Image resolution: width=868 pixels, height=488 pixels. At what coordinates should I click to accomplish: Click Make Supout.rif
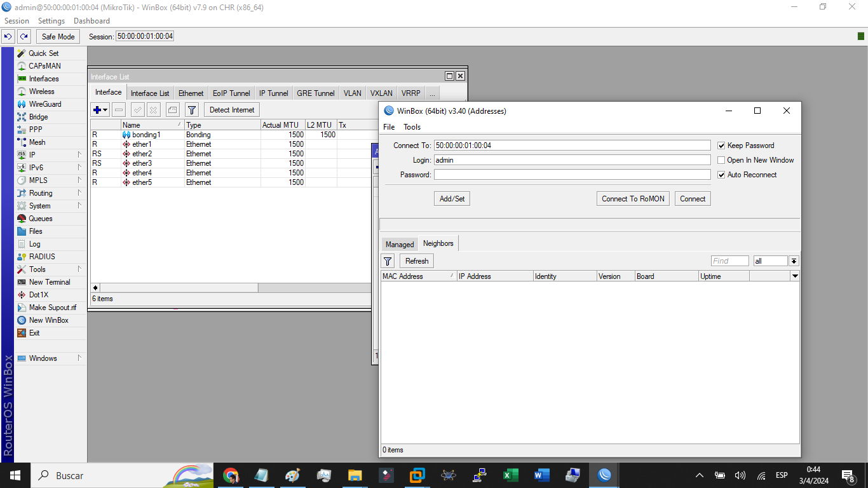(52, 308)
